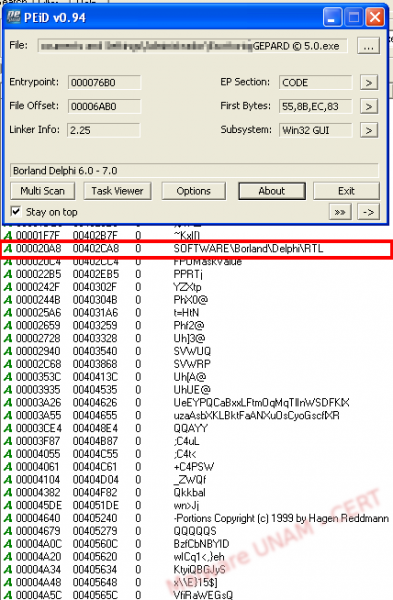Image resolution: width=393 pixels, height=600 pixels.
Task: Click the ASCII 'A' icon on row 00004A5C
Action: pos(8,595)
